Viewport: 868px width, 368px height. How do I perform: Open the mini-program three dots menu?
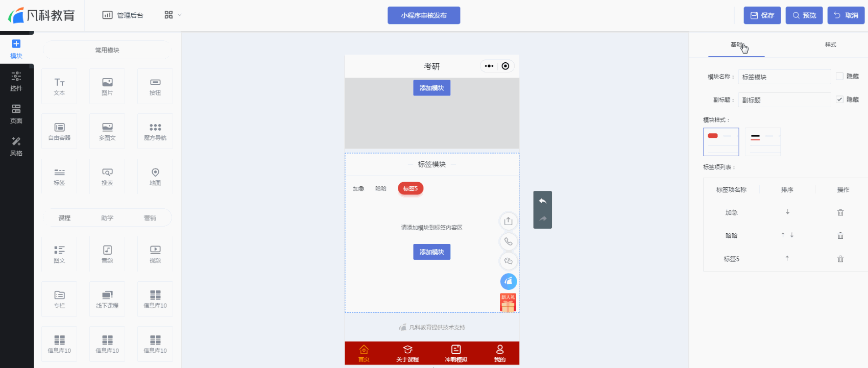[x=489, y=66]
